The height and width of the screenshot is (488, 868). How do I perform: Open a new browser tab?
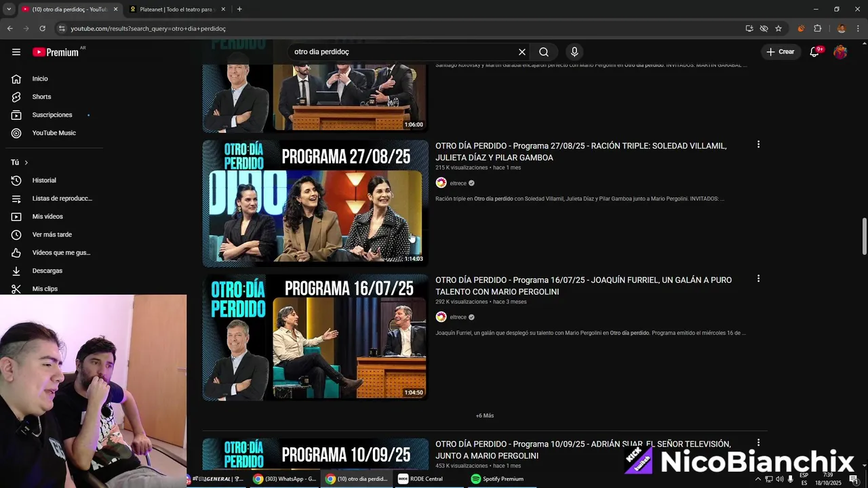239,9
